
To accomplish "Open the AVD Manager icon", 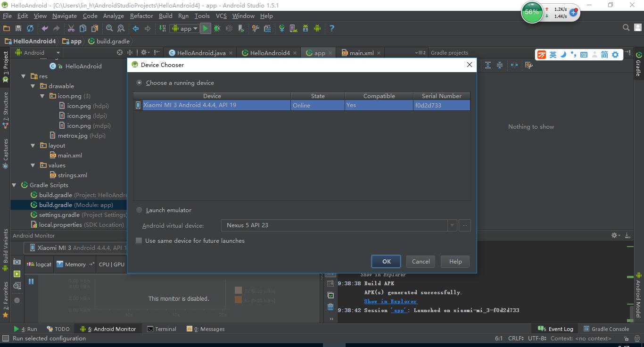I will pos(294,28).
